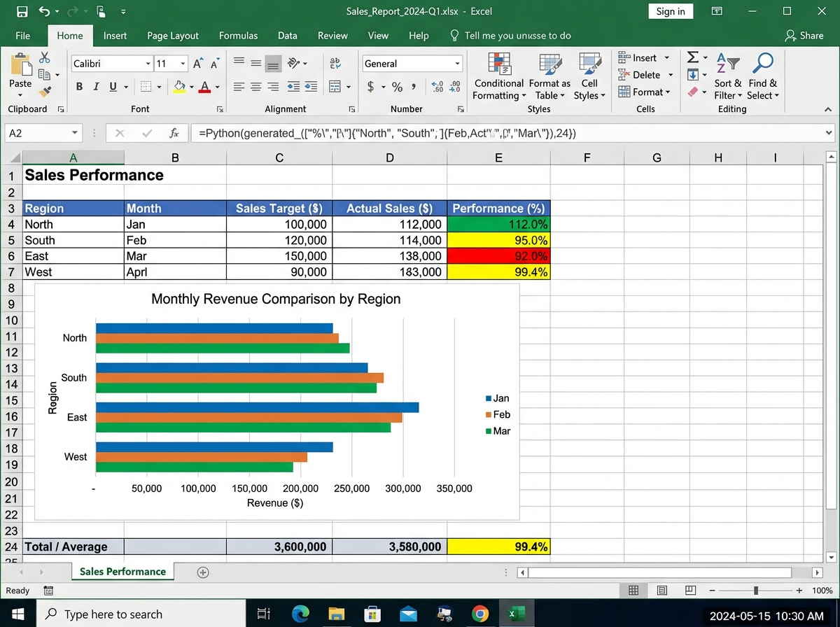Toggle Italic formatting
840x627 pixels.
96,87
